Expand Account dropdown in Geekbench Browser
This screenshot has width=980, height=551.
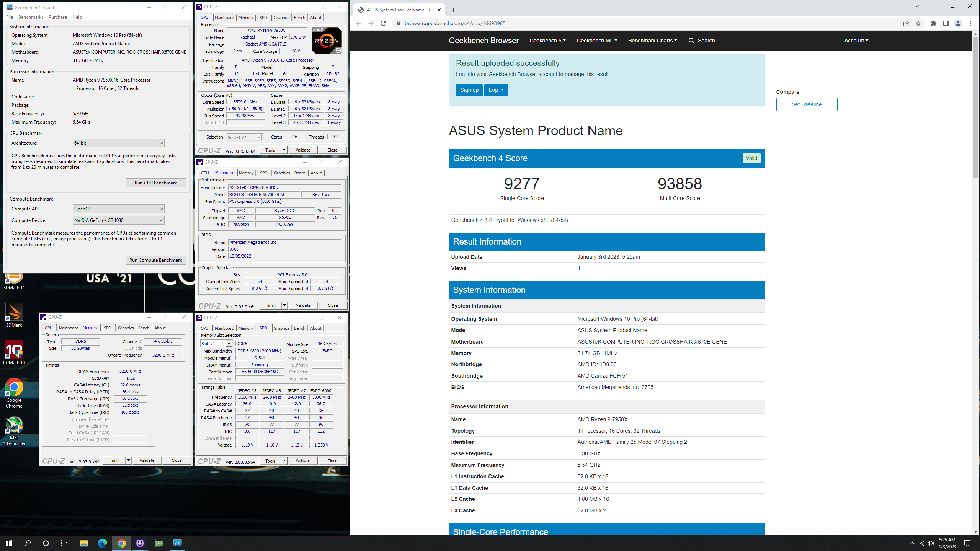pyautogui.click(x=856, y=41)
